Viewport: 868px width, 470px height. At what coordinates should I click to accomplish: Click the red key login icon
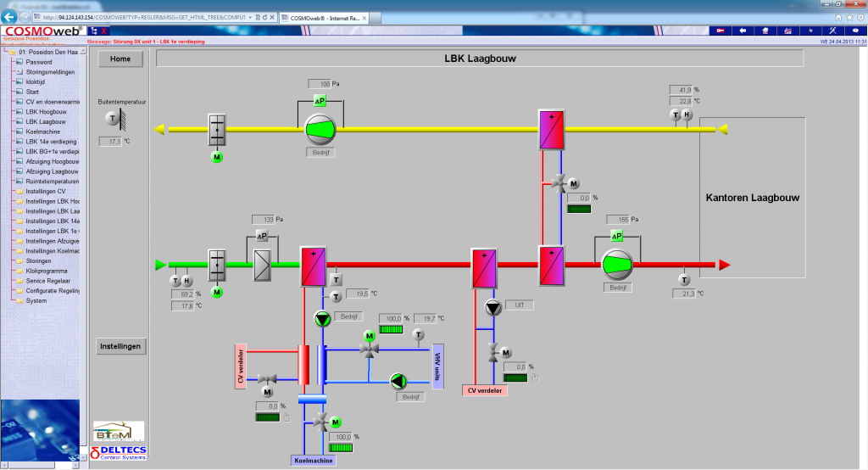coord(721,31)
